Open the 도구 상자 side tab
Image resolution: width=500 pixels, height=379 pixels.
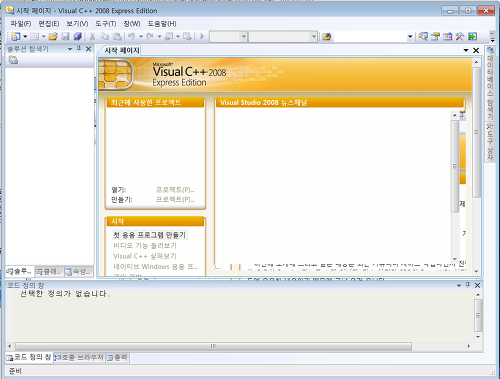(489, 142)
